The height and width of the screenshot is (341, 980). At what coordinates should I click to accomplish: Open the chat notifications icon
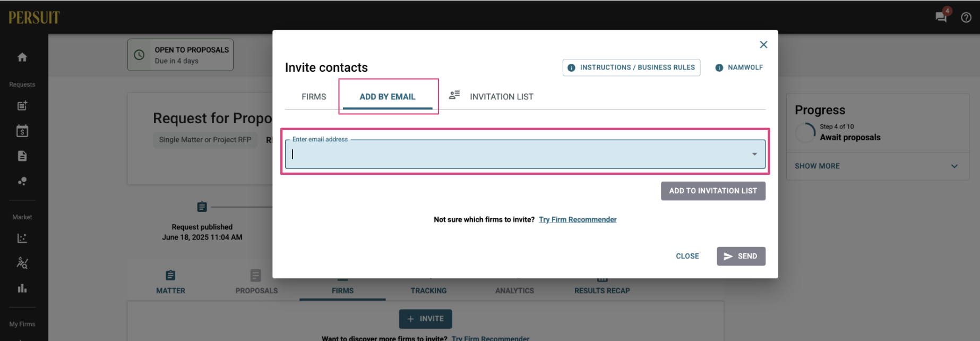[941, 17]
